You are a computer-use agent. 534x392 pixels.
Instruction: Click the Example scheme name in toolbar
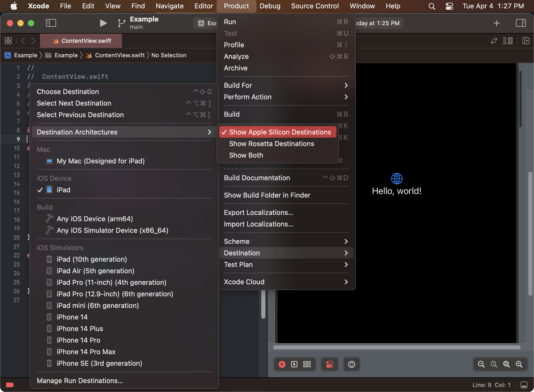144,19
